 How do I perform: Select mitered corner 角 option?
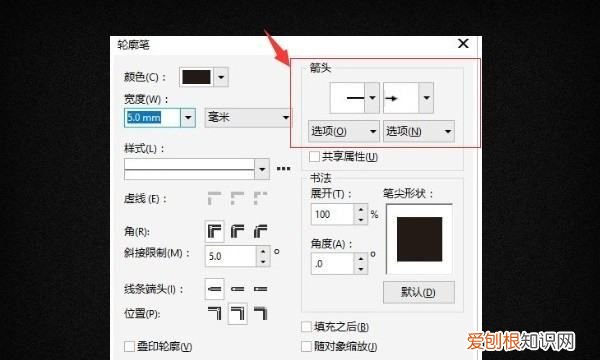(x=214, y=231)
